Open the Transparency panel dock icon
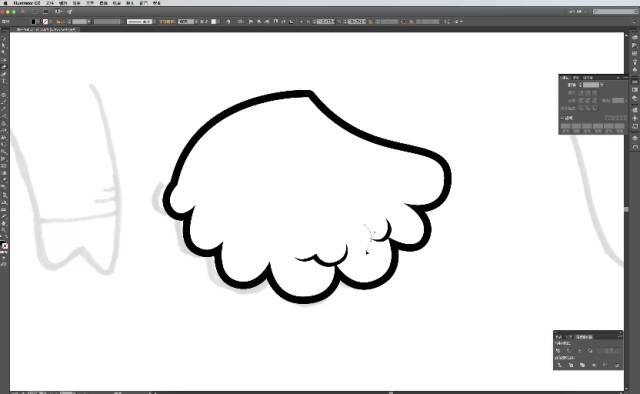This screenshot has height=394, width=640. pos(635,98)
